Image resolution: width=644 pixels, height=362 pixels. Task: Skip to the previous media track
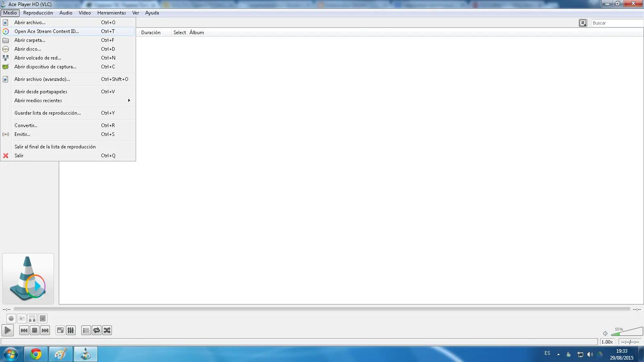click(24, 330)
